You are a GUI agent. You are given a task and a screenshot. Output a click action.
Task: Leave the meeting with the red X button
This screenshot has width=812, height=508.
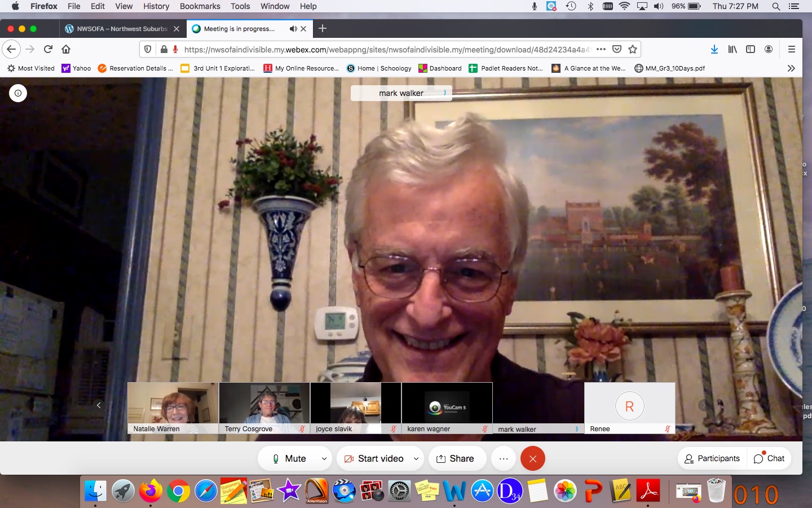click(533, 458)
